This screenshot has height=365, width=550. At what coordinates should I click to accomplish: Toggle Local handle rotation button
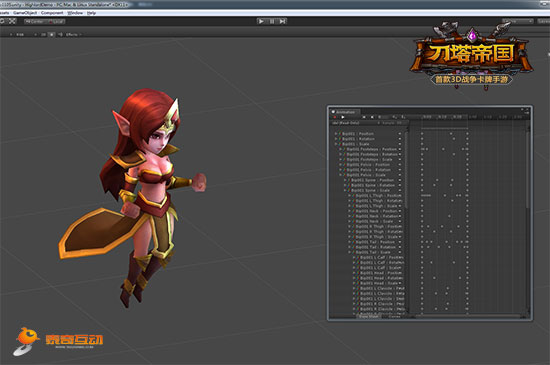pyautogui.click(x=55, y=21)
